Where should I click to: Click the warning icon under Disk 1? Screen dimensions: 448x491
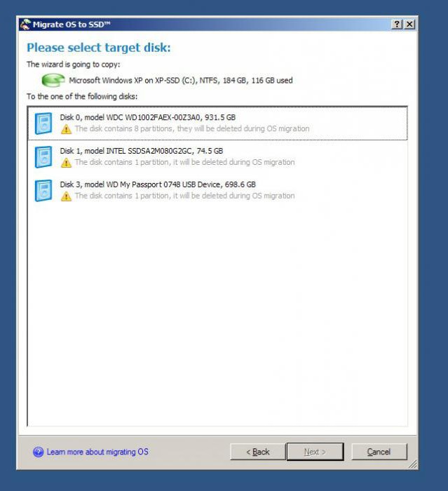coord(66,163)
